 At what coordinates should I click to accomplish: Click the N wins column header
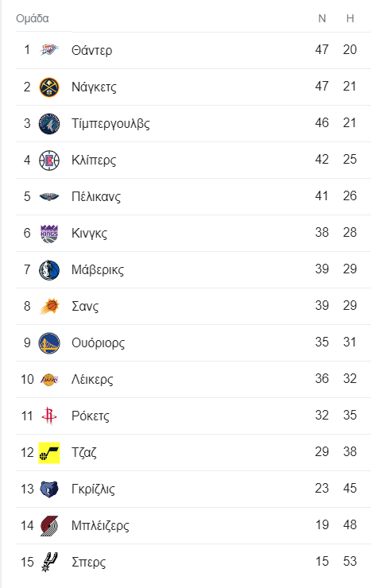pos(322,18)
